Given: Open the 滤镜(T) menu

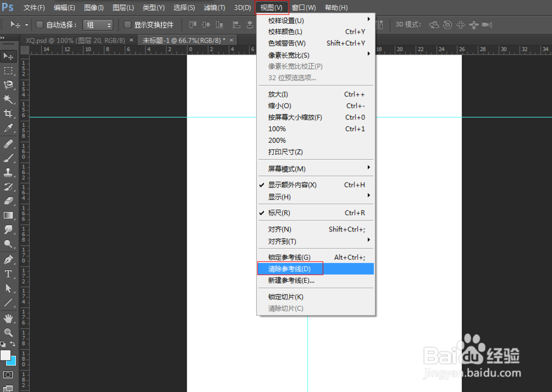Looking at the screenshot, I should pos(214,7).
